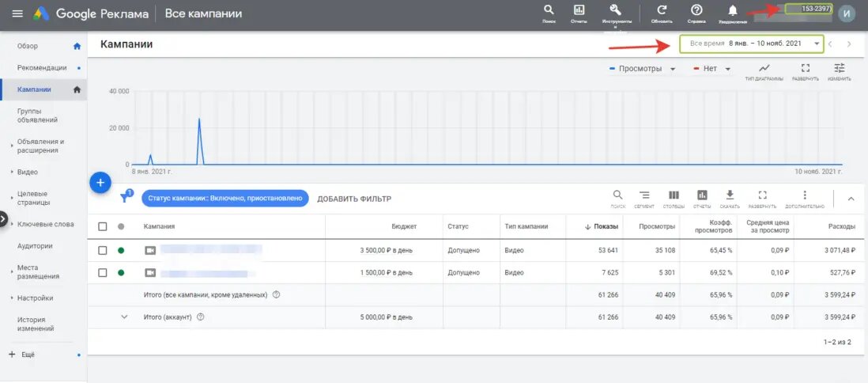Click the blue plus new campaign button
Screen dimensions: 868x383
100,182
